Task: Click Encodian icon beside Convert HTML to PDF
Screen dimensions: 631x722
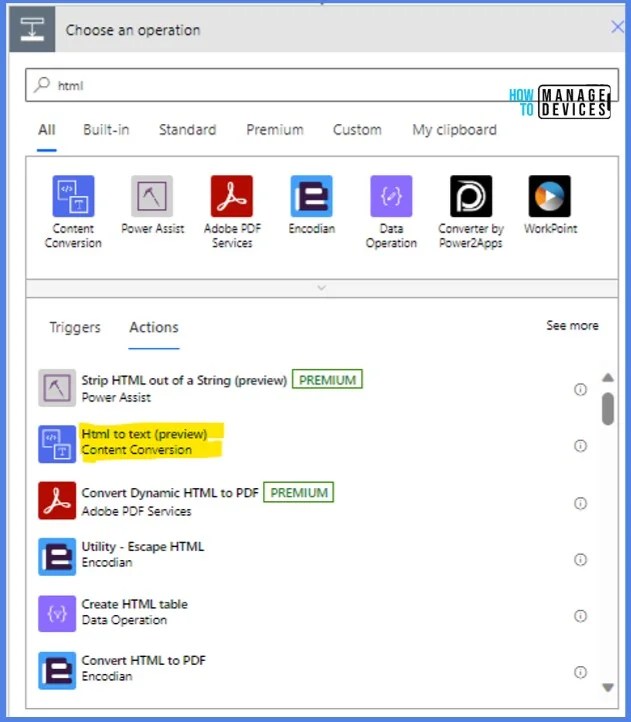Action: [x=57, y=670]
